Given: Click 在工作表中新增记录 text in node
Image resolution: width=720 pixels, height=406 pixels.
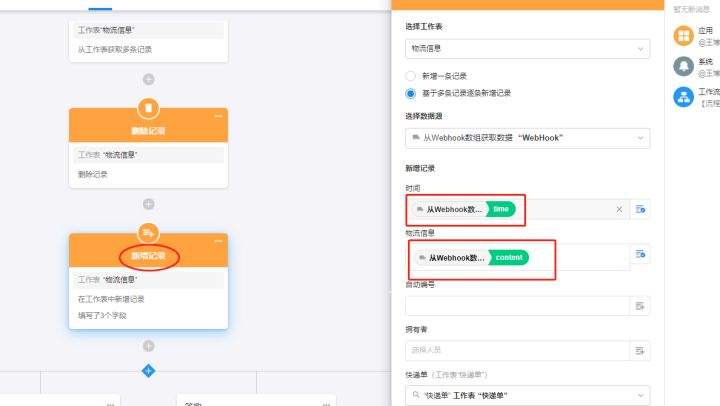Looking at the screenshot, I should pos(111,299).
